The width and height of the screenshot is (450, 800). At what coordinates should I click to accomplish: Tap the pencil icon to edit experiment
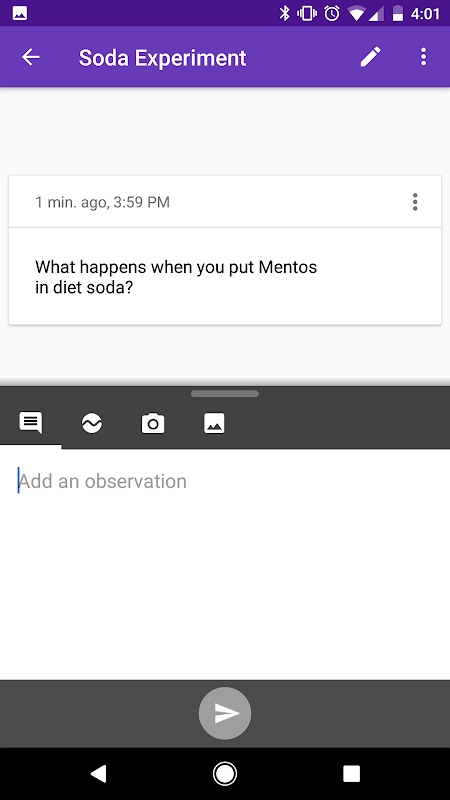tap(371, 57)
